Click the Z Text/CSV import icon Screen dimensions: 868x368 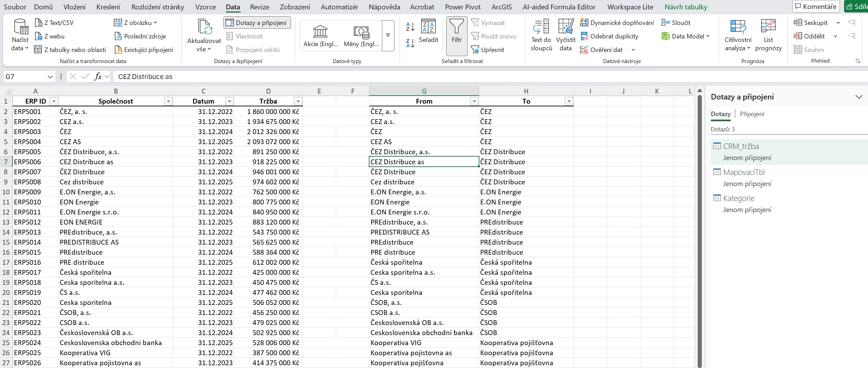click(39, 23)
